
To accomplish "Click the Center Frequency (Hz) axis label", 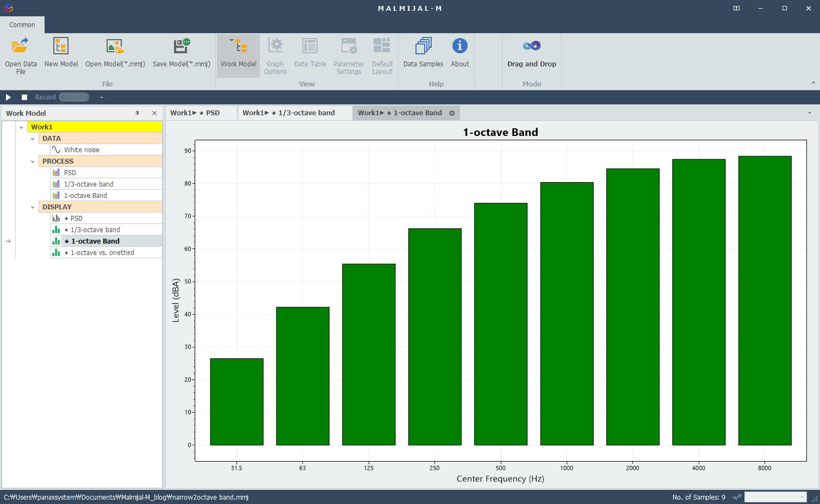I will [x=500, y=478].
